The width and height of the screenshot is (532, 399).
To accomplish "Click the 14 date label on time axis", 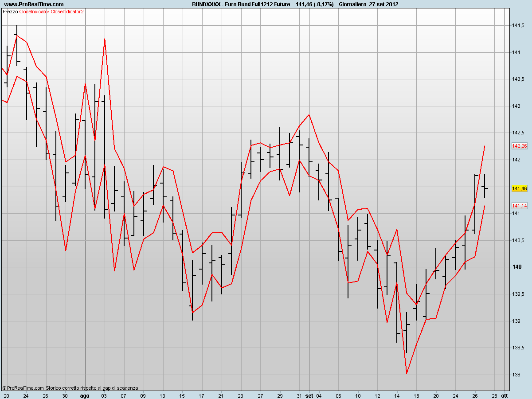I will [x=397, y=395].
